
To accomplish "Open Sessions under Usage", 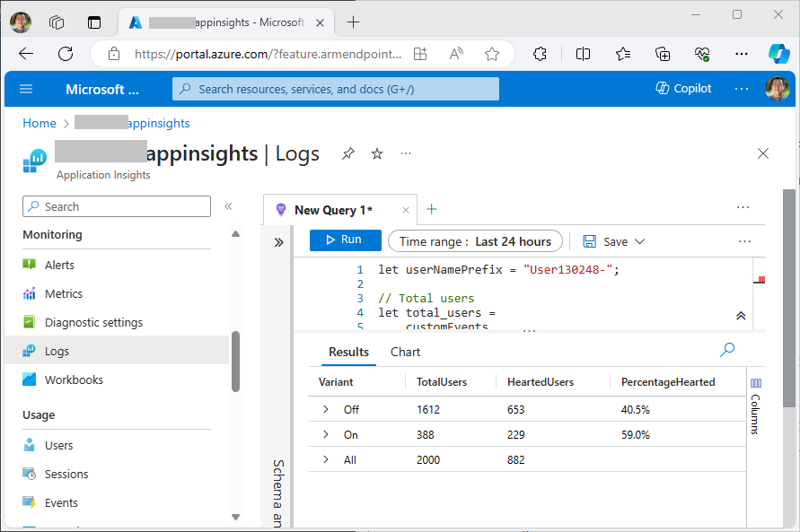I will (x=66, y=474).
